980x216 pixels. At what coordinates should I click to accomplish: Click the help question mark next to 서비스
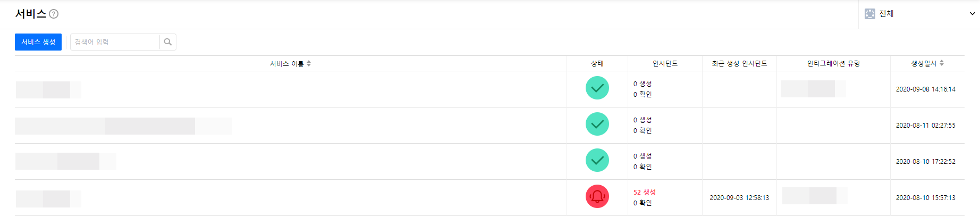(x=54, y=14)
